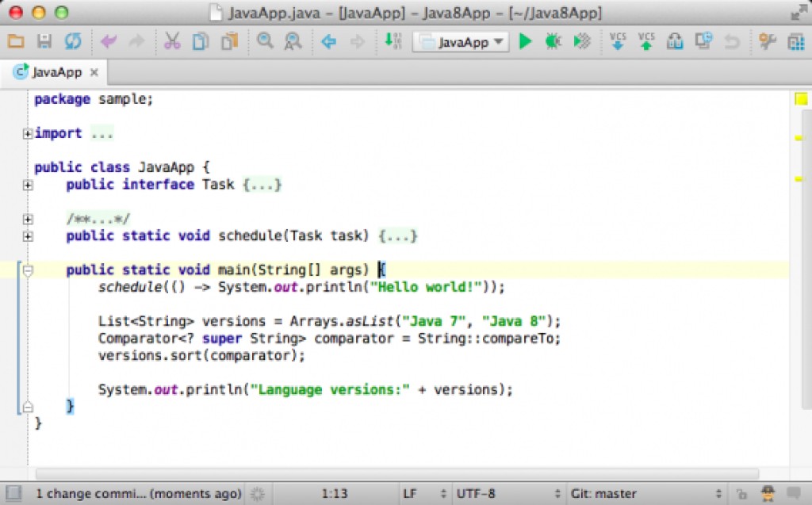Revert changes with the greyed undo arrow
The width and height of the screenshot is (812, 505).
[732, 41]
